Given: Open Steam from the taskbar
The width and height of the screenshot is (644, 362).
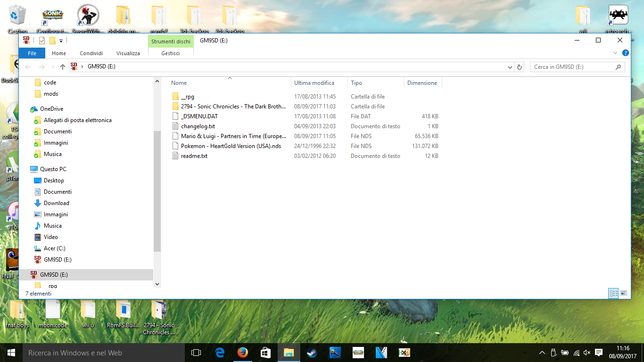Looking at the screenshot, I should coord(312,353).
